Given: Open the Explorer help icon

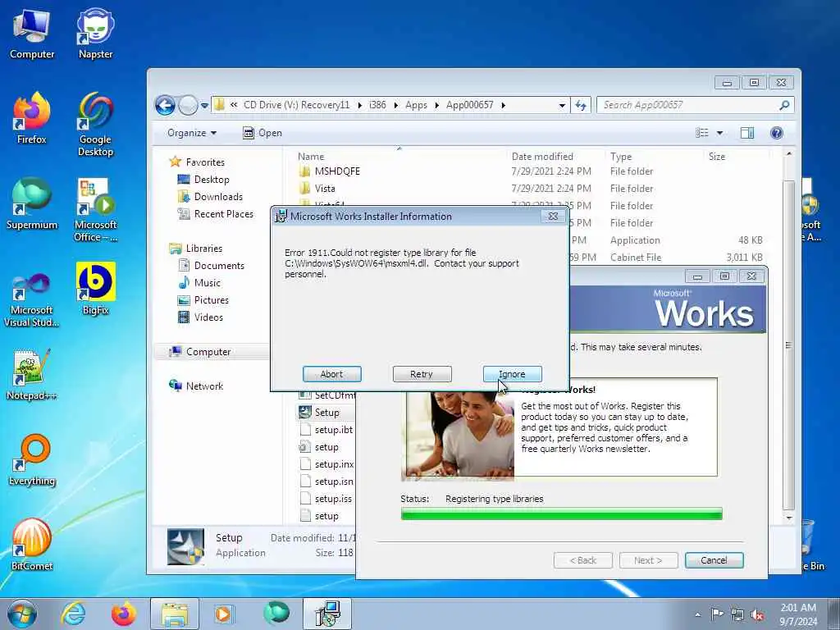Looking at the screenshot, I should [776, 133].
